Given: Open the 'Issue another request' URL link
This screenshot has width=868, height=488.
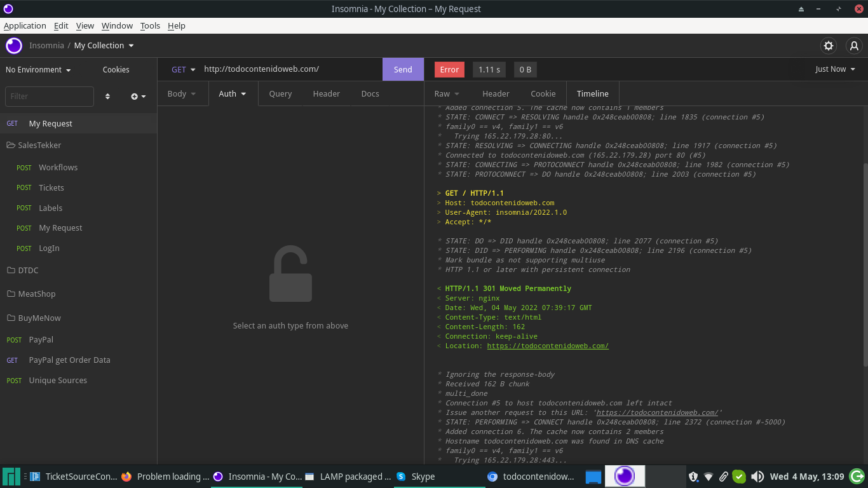Looking at the screenshot, I should pyautogui.click(x=657, y=413).
